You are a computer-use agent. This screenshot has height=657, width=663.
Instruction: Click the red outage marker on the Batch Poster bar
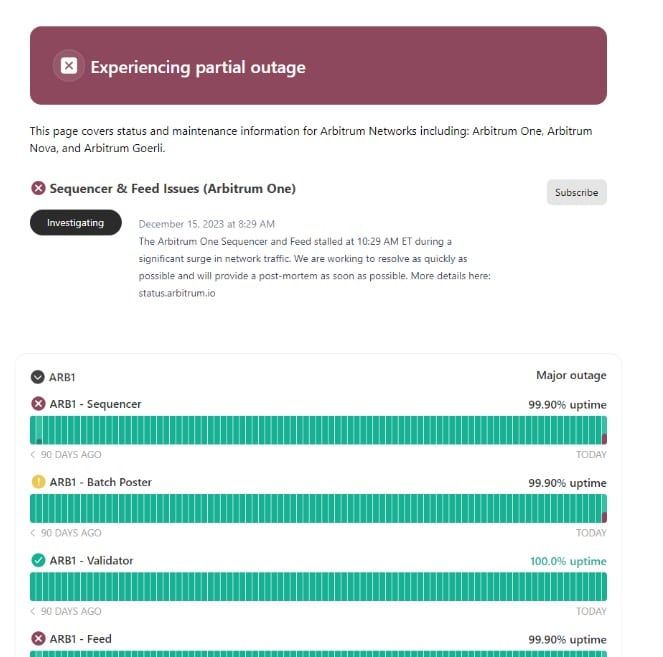point(604,517)
